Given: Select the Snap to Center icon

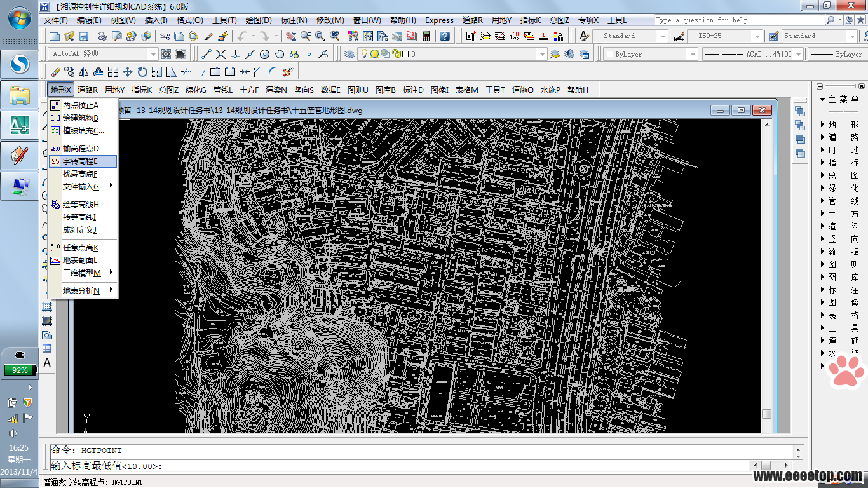Looking at the screenshot, I should [264, 54].
